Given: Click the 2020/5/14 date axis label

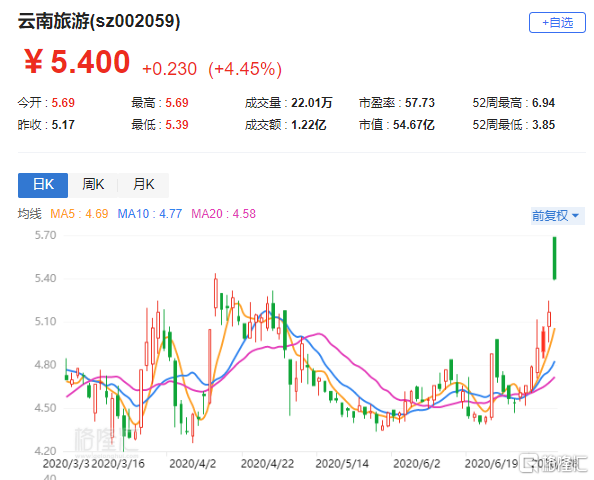Looking at the screenshot, I should point(342,463).
